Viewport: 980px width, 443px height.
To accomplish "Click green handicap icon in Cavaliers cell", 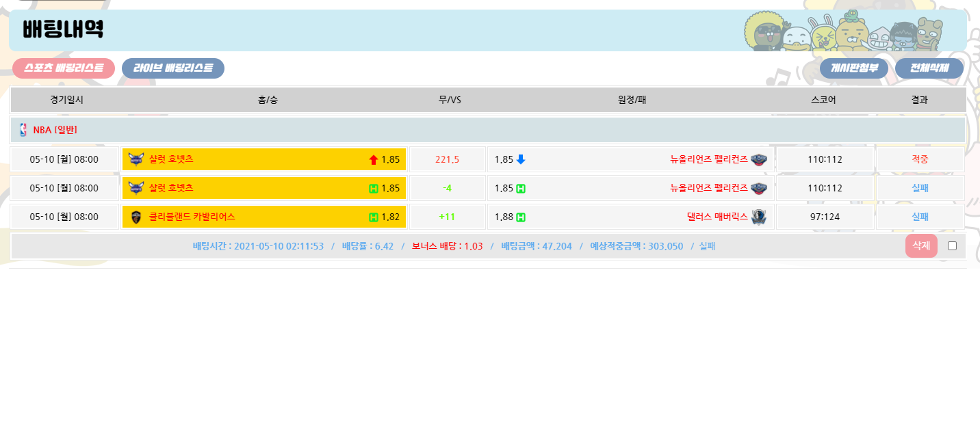I will tap(374, 217).
